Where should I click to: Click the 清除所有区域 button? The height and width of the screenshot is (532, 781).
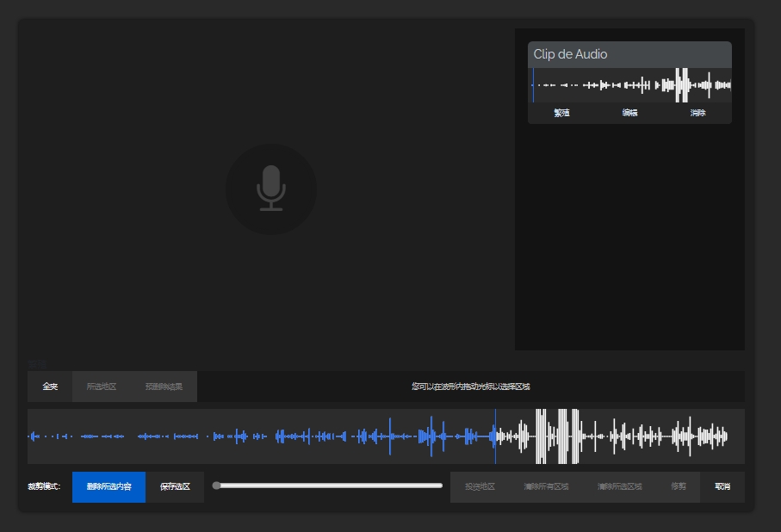coord(546,486)
